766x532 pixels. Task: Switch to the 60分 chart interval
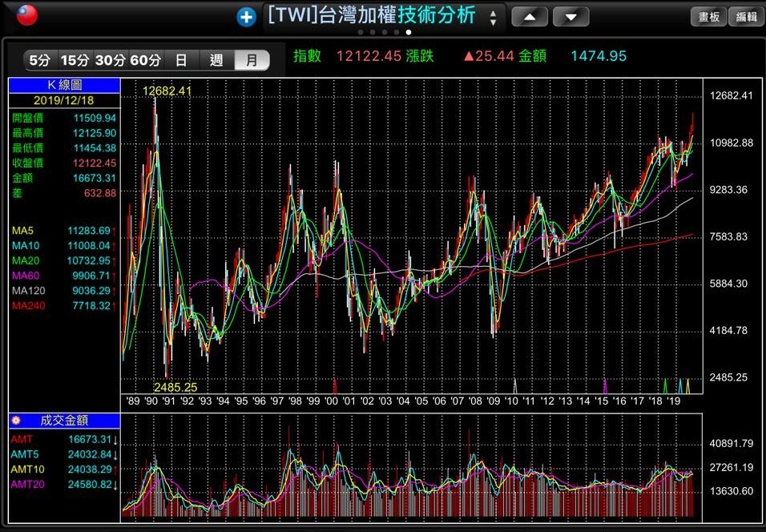coord(145,60)
